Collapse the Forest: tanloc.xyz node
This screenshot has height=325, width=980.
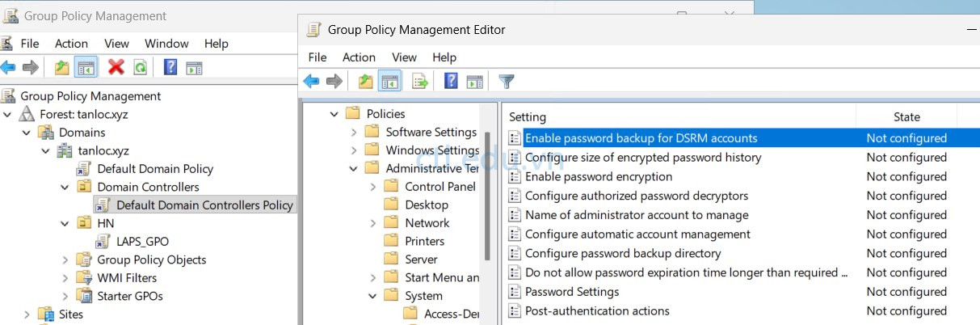pos(9,114)
